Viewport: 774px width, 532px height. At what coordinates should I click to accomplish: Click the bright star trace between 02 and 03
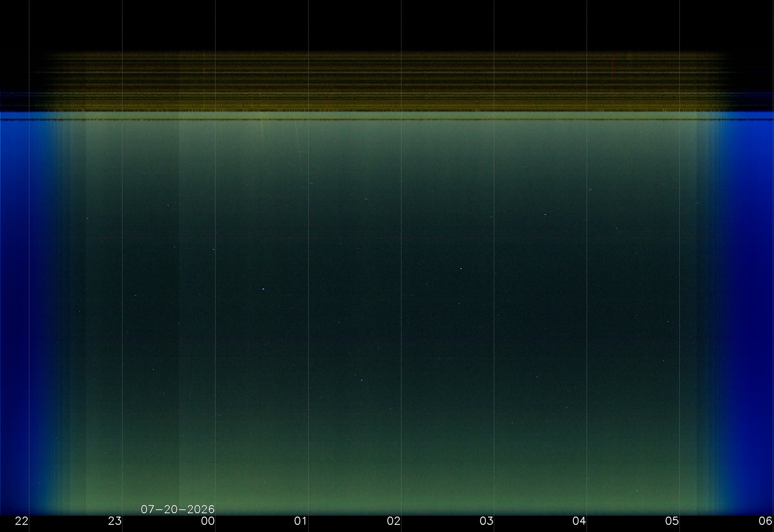461,268
